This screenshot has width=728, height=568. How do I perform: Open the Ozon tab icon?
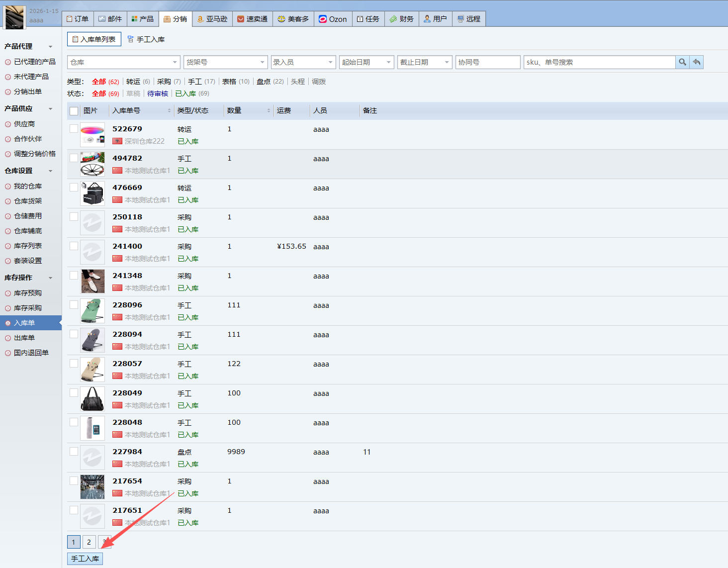(323, 19)
